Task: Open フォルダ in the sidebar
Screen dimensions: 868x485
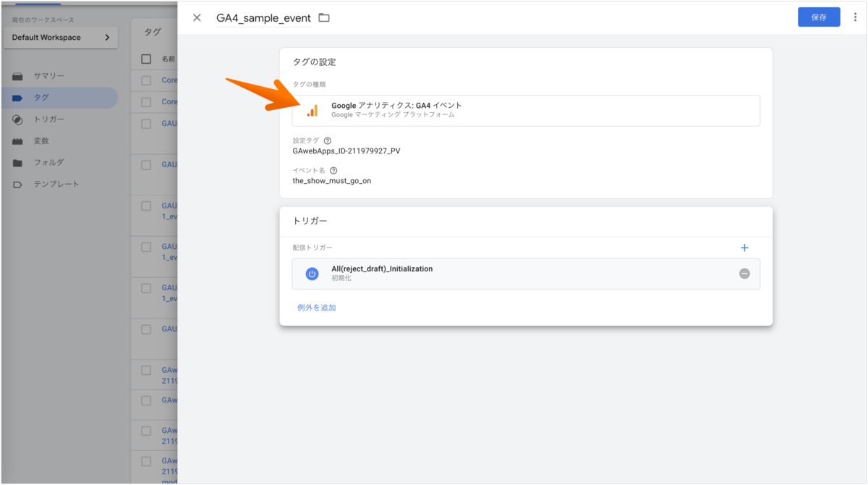Action: [x=49, y=163]
